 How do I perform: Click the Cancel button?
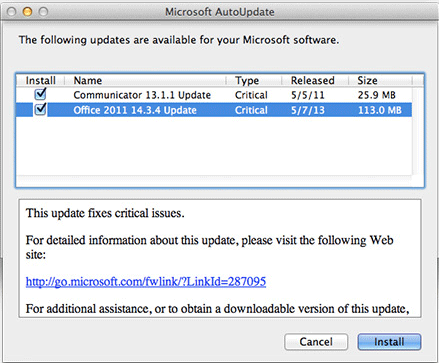(x=316, y=342)
